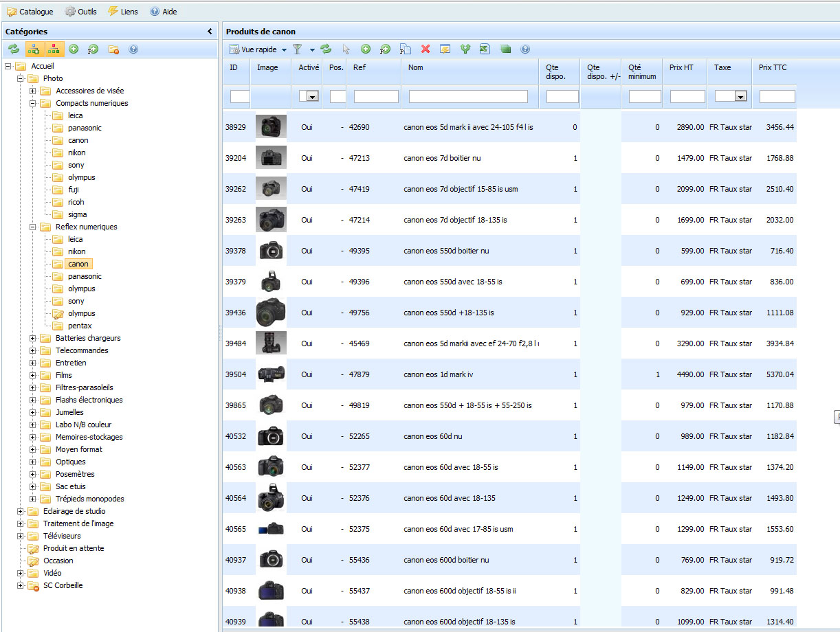Viewport: 840px width, 632px height.
Task: Click the add product with P icon in products toolbar
Action: click(x=386, y=49)
